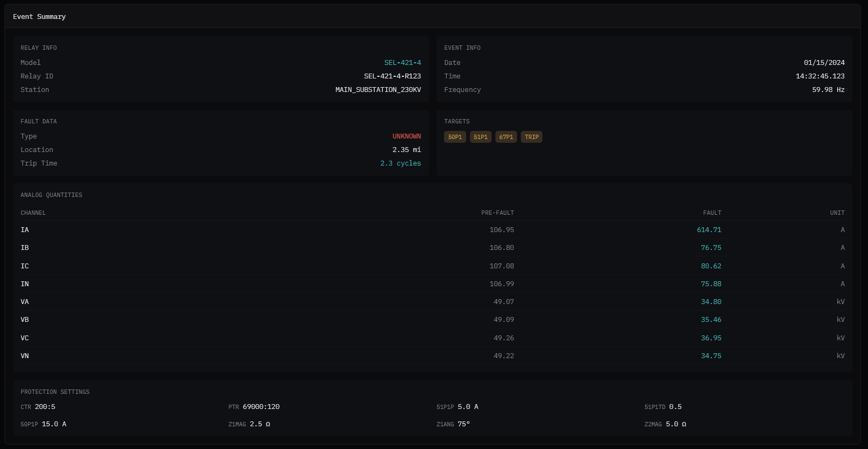The width and height of the screenshot is (868, 449).
Task: Select the trip time 2.3 cycles
Action: (401, 163)
